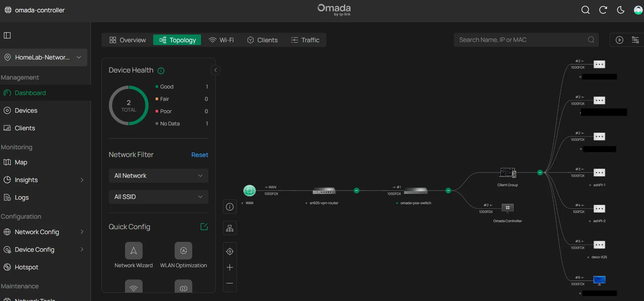Screen dimensions: 644x301
Task: Click the 'No Data' health legend row
Action: pyautogui.click(x=182, y=124)
